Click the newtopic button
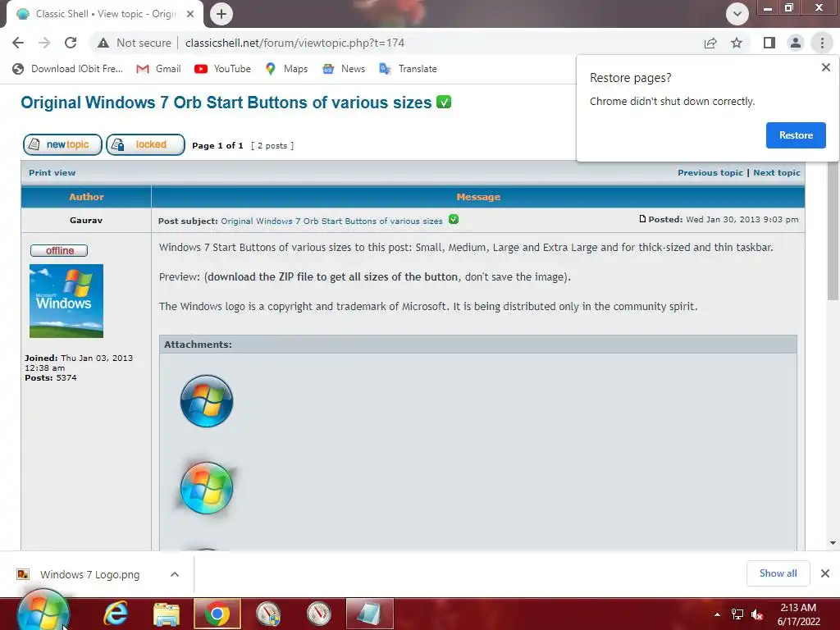Screen dimensions: 840x630 (x=62, y=144)
